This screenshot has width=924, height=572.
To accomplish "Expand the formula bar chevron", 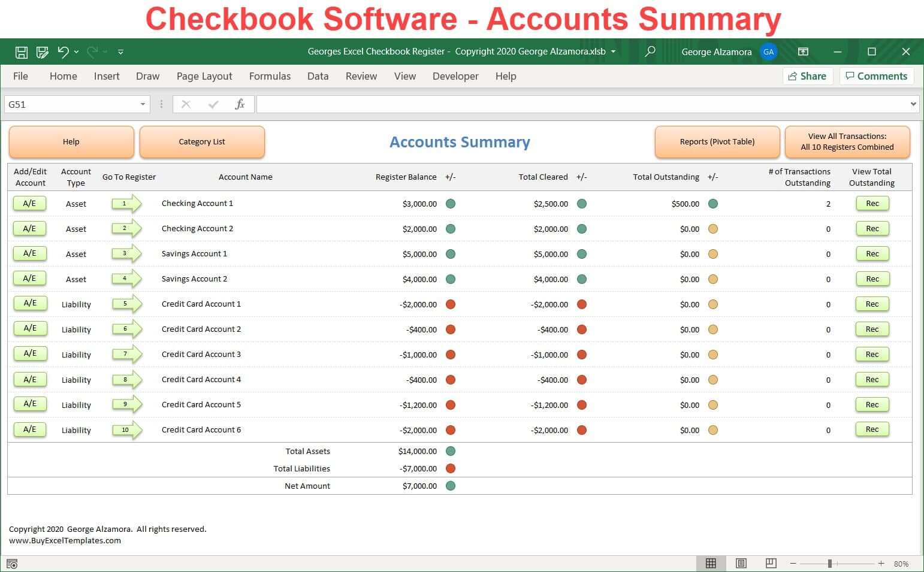I will 913,104.
